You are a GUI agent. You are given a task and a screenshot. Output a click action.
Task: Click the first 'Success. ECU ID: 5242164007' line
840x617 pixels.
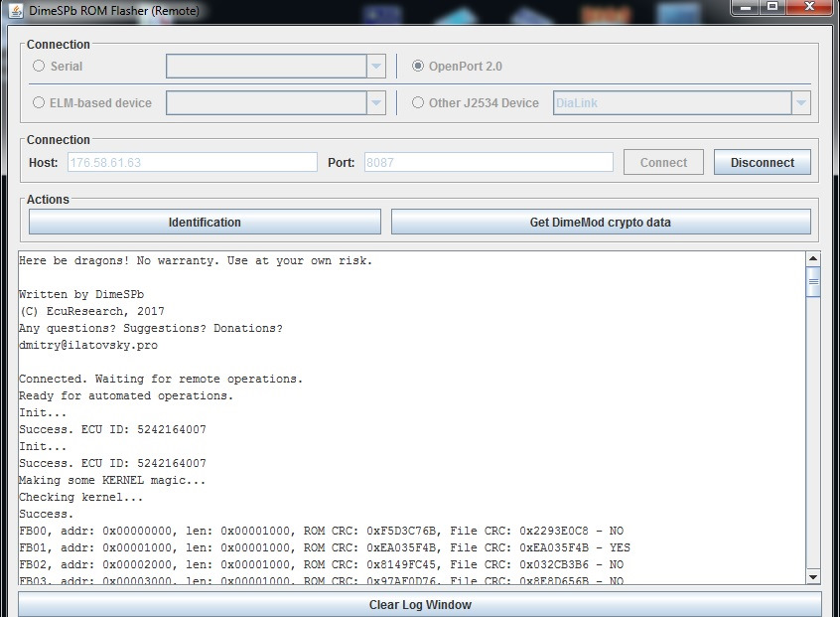click(x=112, y=429)
